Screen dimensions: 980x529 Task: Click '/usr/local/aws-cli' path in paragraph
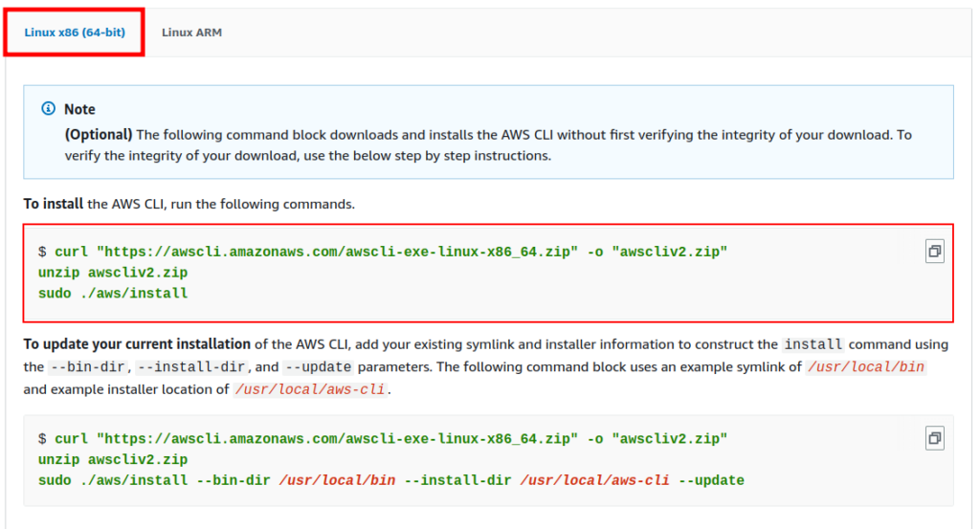click(310, 389)
